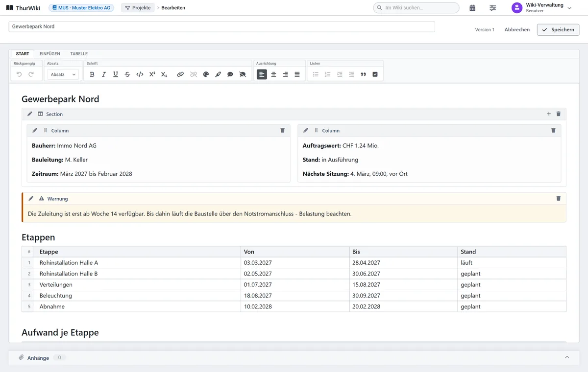Insert a block quote
The width and height of the screenshot is (588, 372).
click(x=363, y=74)
